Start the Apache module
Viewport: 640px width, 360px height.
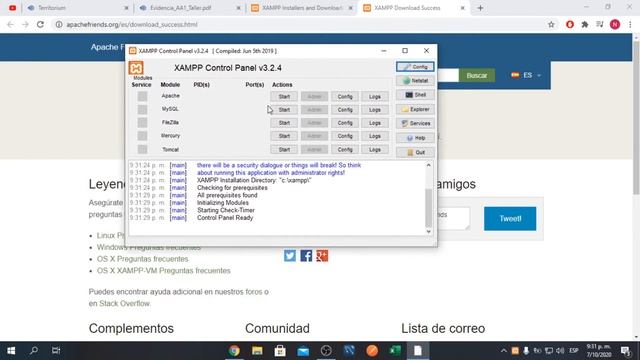click(284, 97)
